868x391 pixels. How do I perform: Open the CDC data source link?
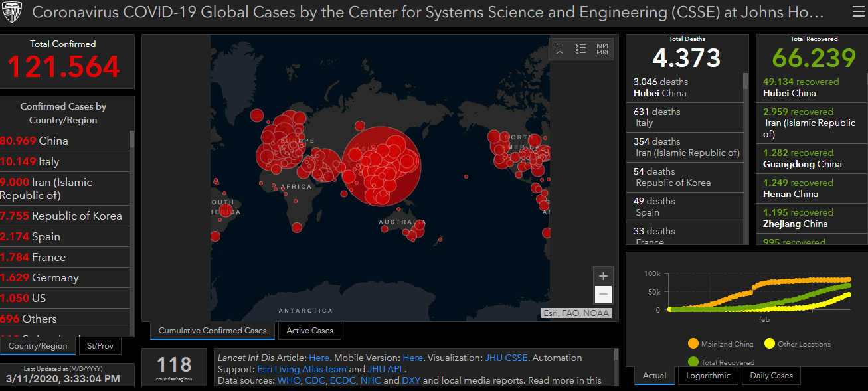(316, 380)
